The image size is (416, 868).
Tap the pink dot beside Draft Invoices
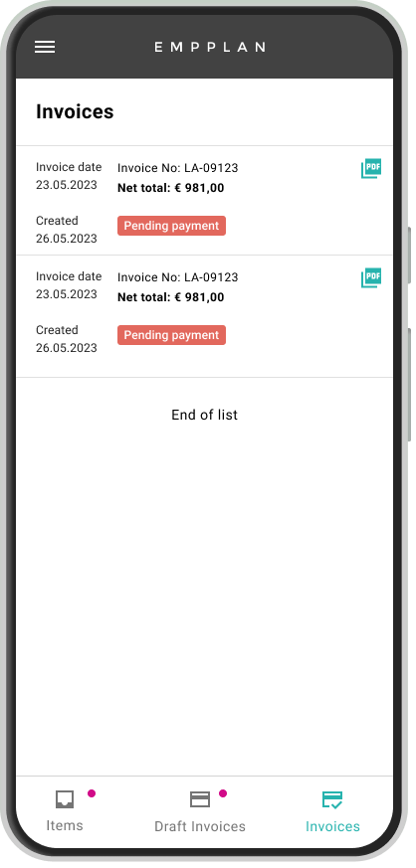point(223,793)
